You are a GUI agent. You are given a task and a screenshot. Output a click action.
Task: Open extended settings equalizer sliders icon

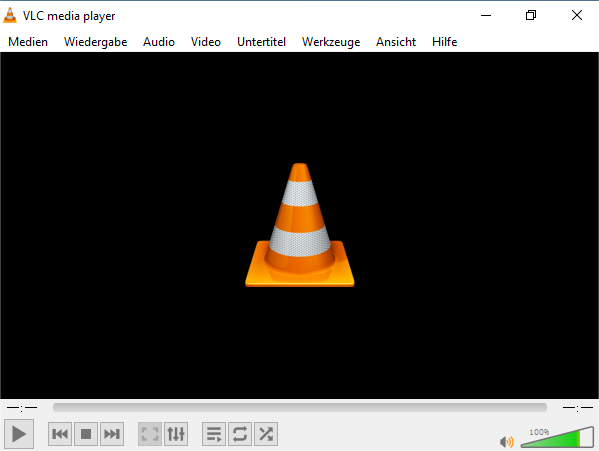pyautogui.click(x=176, y=434)
